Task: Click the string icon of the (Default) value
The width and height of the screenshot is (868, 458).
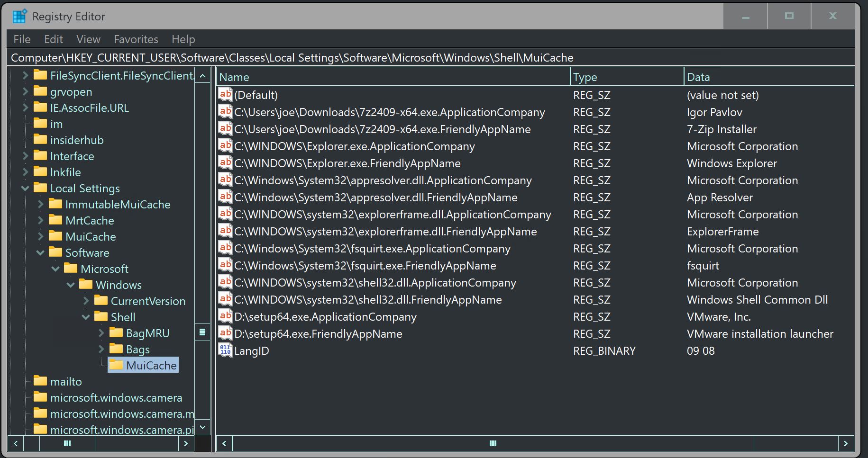Action: pos(225,94)
